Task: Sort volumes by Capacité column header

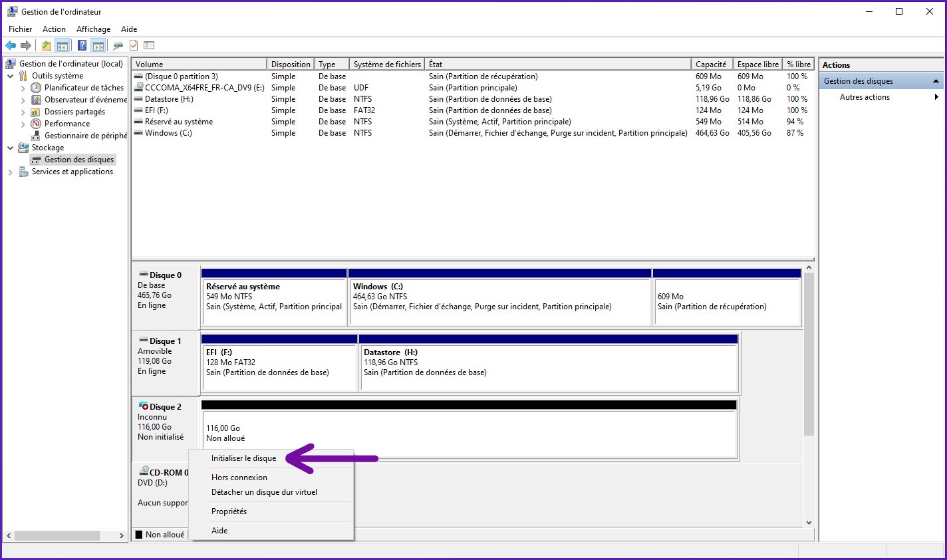Action: (710, 65)
